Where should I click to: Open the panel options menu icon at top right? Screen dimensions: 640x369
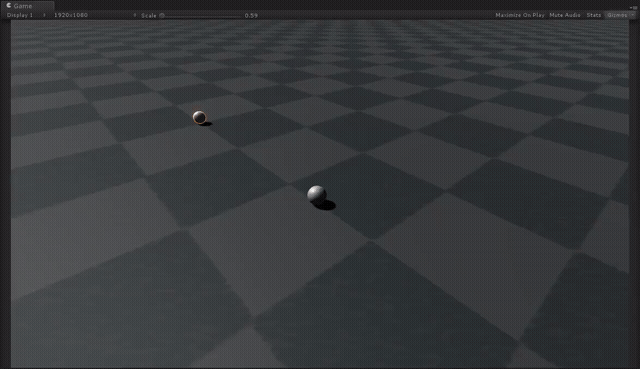pyautogui.click(x=634, y=7)
